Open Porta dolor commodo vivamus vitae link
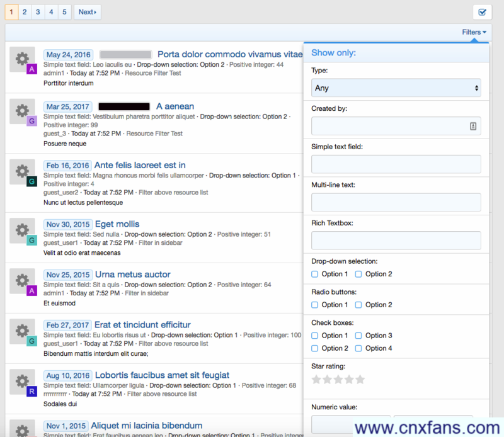This screenshot has width=504, height=437. tap(230, 54)
